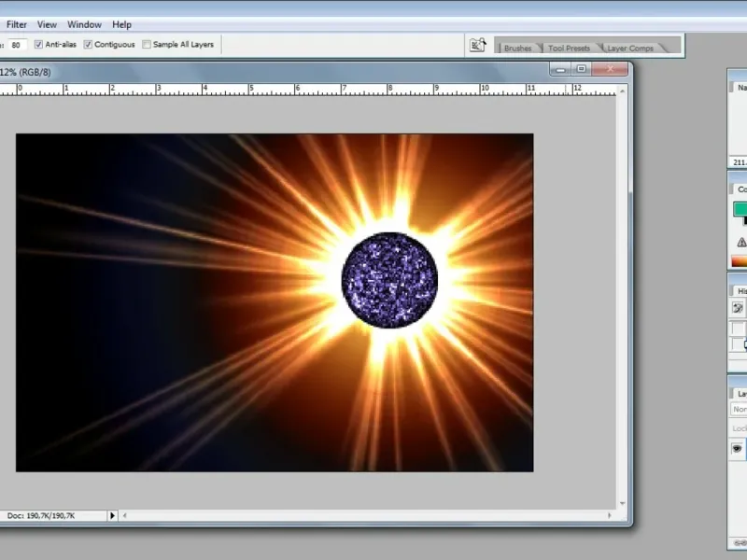Open the Filter menu
The image size is (747, 560).
(17, 24)
